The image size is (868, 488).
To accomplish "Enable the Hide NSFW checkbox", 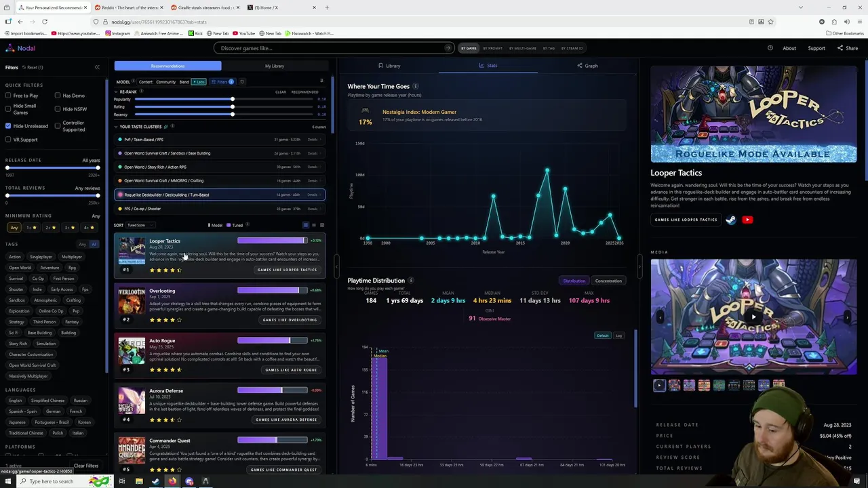I will pos(58,109).
